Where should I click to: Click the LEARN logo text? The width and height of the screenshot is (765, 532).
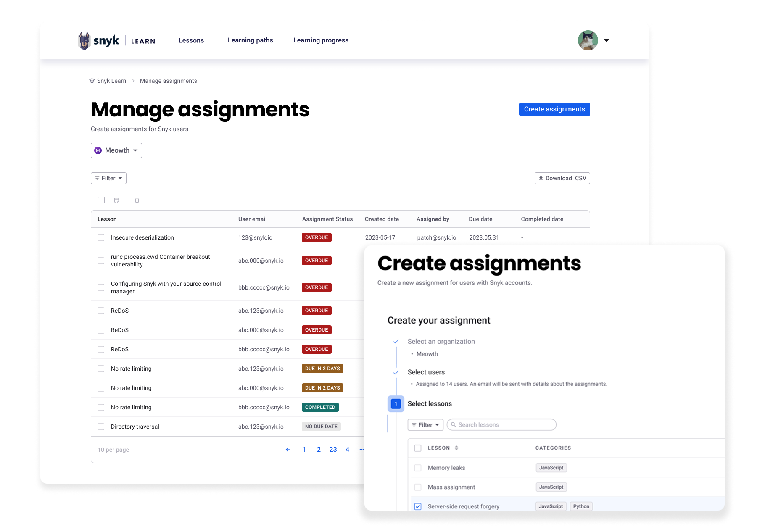(143, 41)
